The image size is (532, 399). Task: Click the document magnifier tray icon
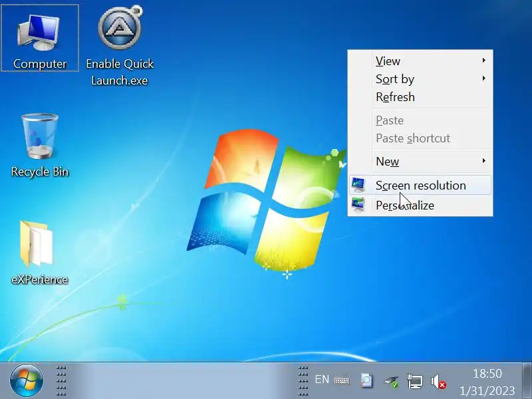pyautogui.click(x=366, y=380)
